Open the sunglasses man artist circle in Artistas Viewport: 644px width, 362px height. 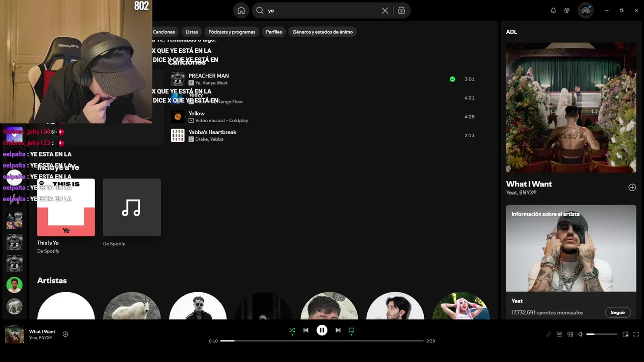[x=198, y=306]
